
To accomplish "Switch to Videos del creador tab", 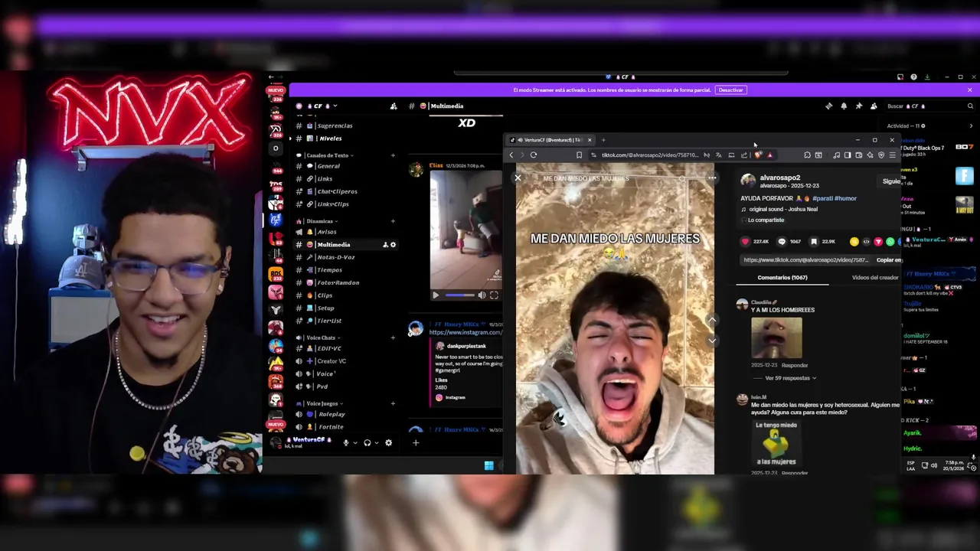I will pos(875,278).
